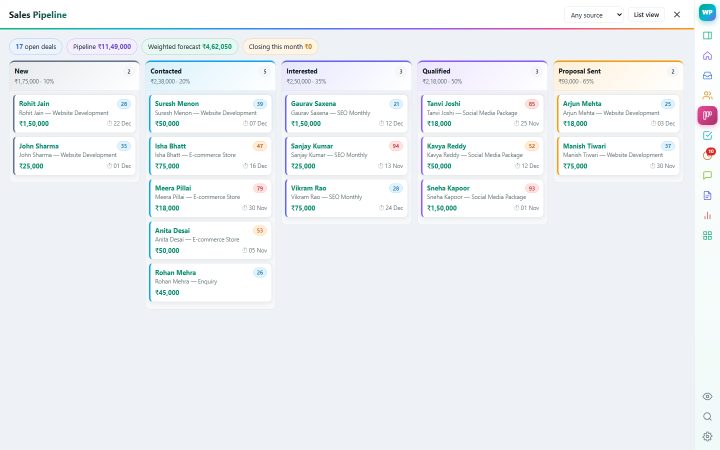Screen dimensions: 720x450
Task: Click the Closing this month ₹0 pill
Action: click(x=280, y=46)
